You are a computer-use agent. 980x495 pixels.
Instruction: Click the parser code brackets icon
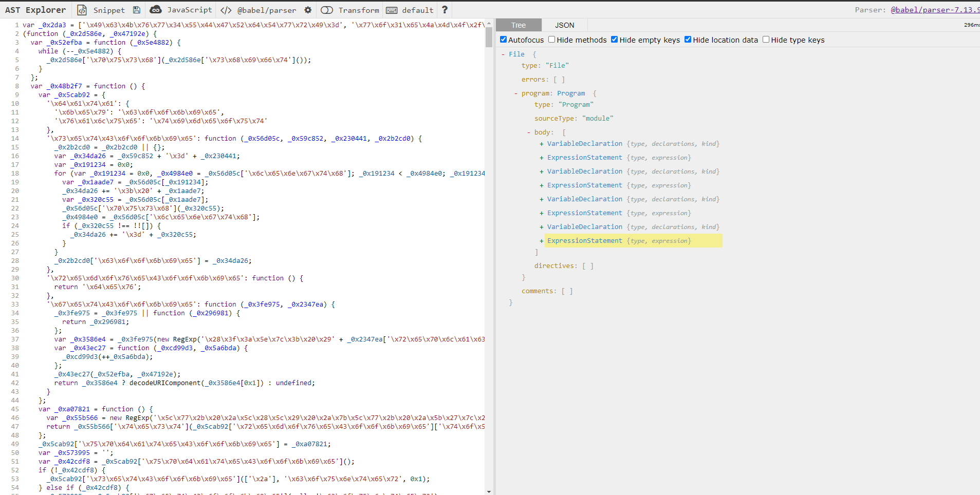[226, 10]
